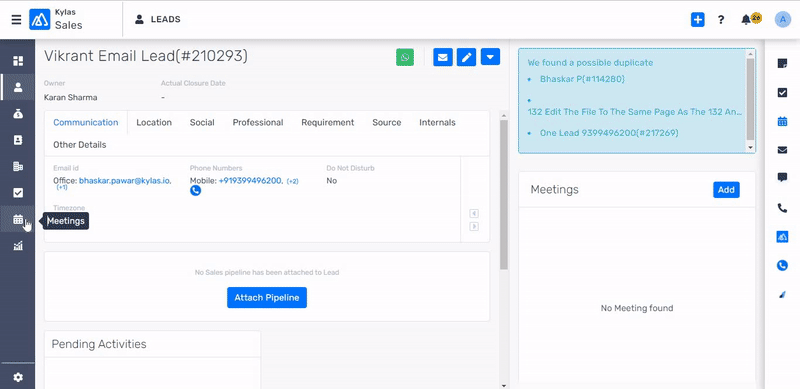Click the Attach Pipeline button
Image resolution: width=800 pixels, height=389 pixels.
click(x=267, y=298)
